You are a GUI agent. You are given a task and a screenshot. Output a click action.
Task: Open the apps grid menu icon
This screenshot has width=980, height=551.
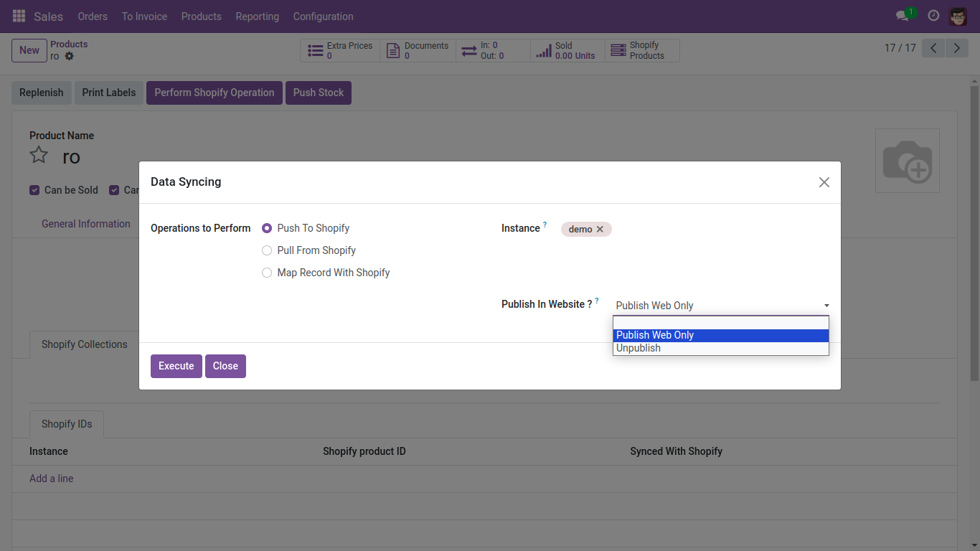click(19, 16)
